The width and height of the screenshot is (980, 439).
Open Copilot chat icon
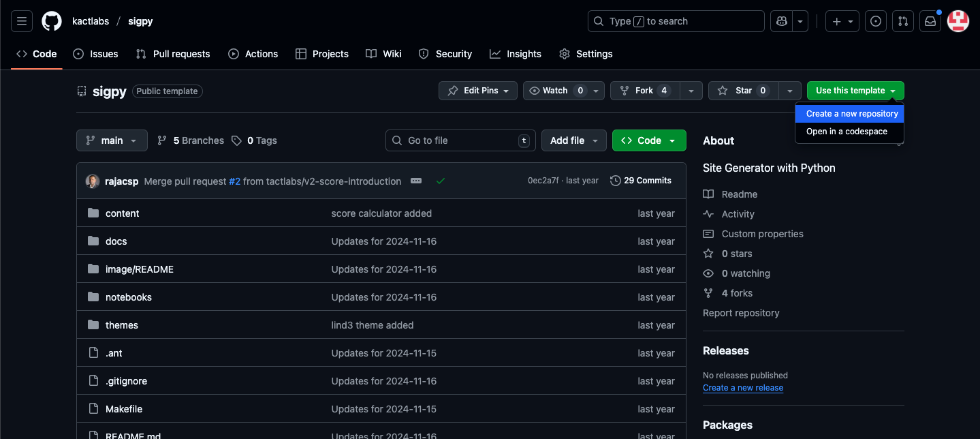pos(780,21)
